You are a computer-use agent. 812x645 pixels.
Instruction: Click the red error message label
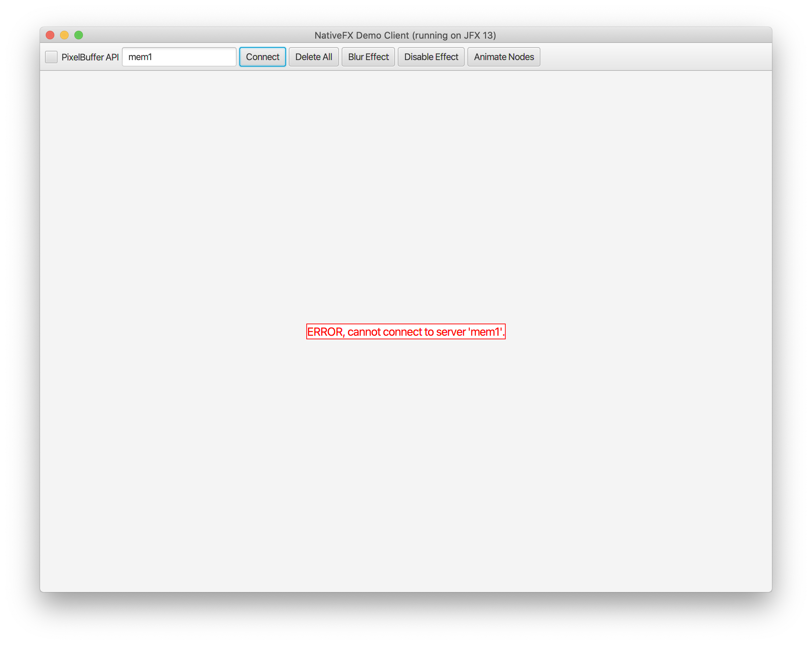406,331
